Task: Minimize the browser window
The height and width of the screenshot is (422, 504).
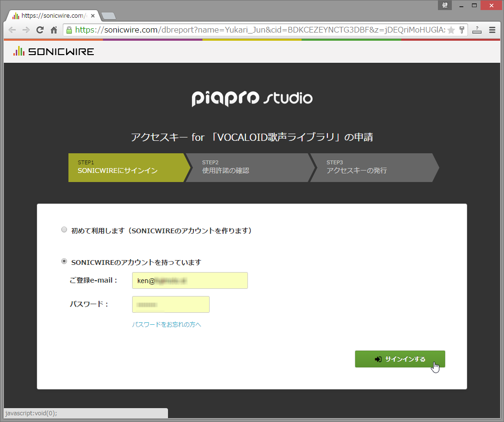Action: pos(461,5)
